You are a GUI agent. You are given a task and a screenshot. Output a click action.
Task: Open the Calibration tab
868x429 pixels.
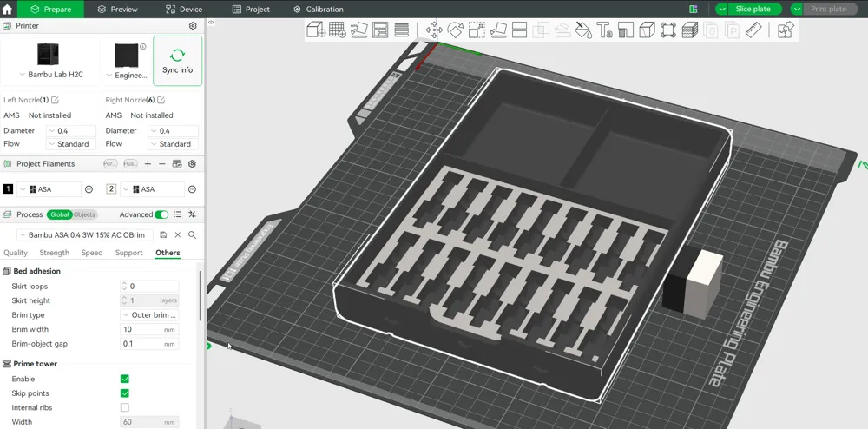(x=319, y=9)
